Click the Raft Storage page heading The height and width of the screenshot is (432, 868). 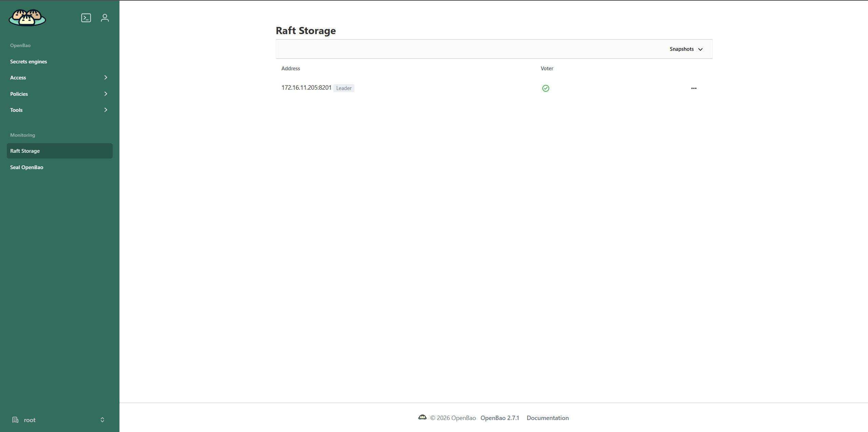pos(305,31)
